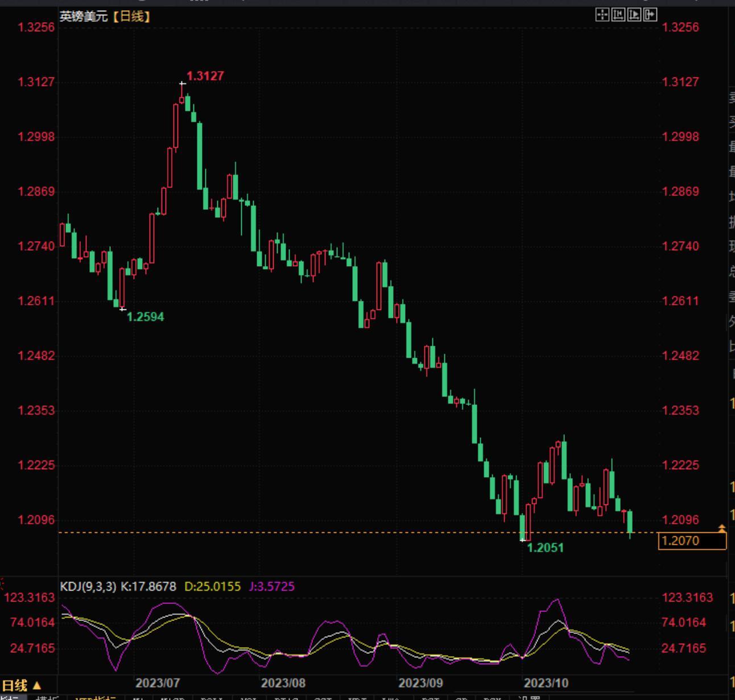Click the J:3.5725 value

click(x=272, y=586)
